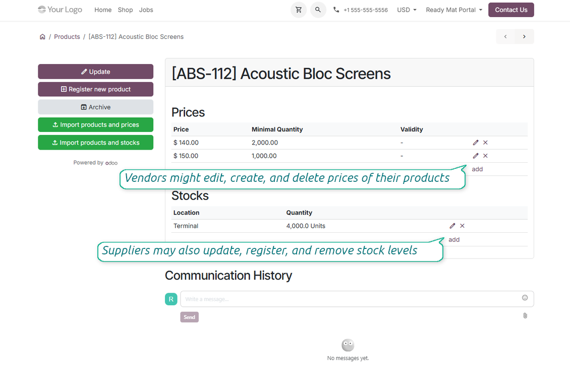Click the 4,000.0 Units quantity cell

pyautogui.click(x=306, y=226)
